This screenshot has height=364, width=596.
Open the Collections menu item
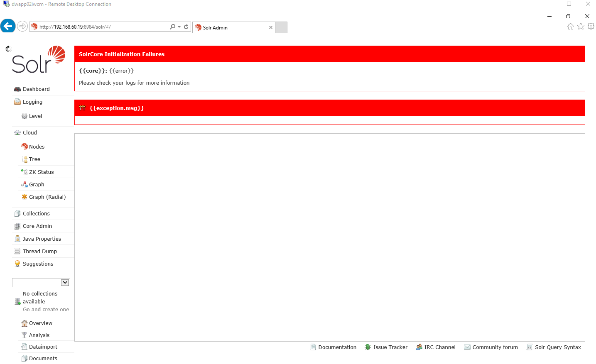[36, 213]
